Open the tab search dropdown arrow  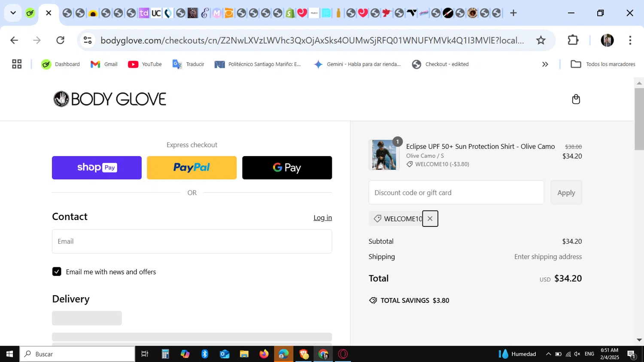13,13
